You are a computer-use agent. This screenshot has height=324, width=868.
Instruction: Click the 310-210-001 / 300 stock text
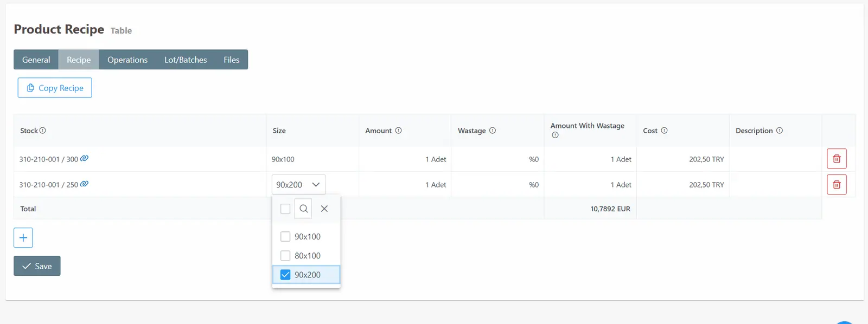tap(49, 159)
